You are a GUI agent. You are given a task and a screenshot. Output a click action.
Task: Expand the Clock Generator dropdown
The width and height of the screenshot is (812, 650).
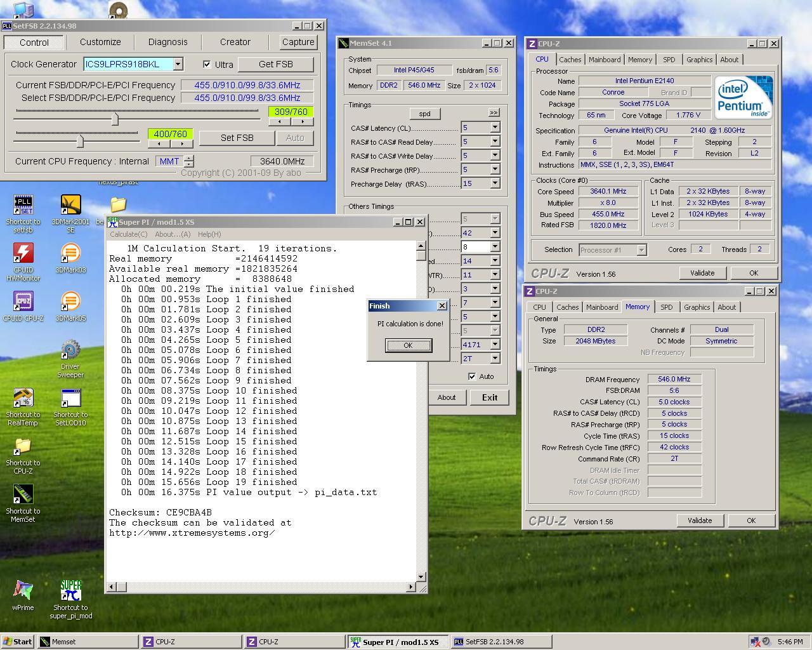178,64
